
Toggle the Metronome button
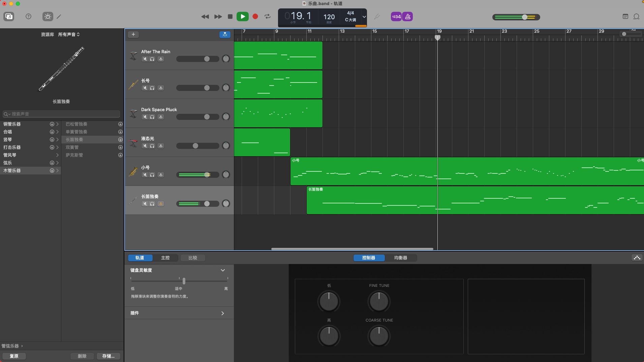pyautogui.click(x=408, y=17)
